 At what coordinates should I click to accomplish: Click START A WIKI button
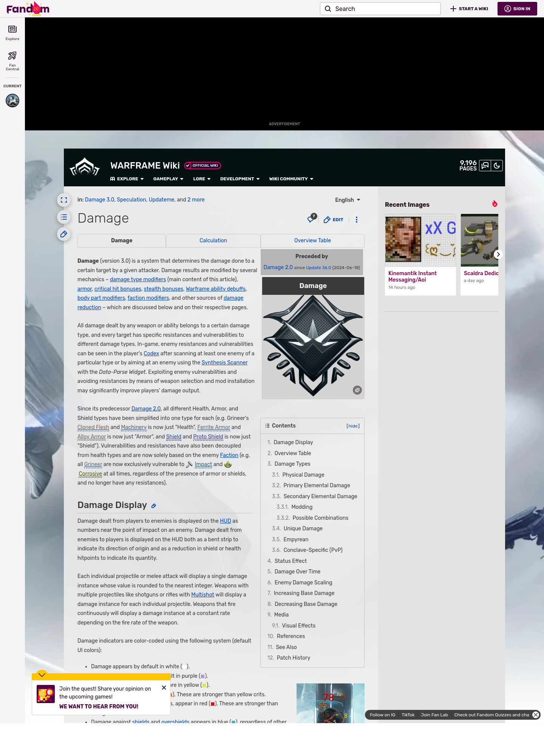point(469,9)
